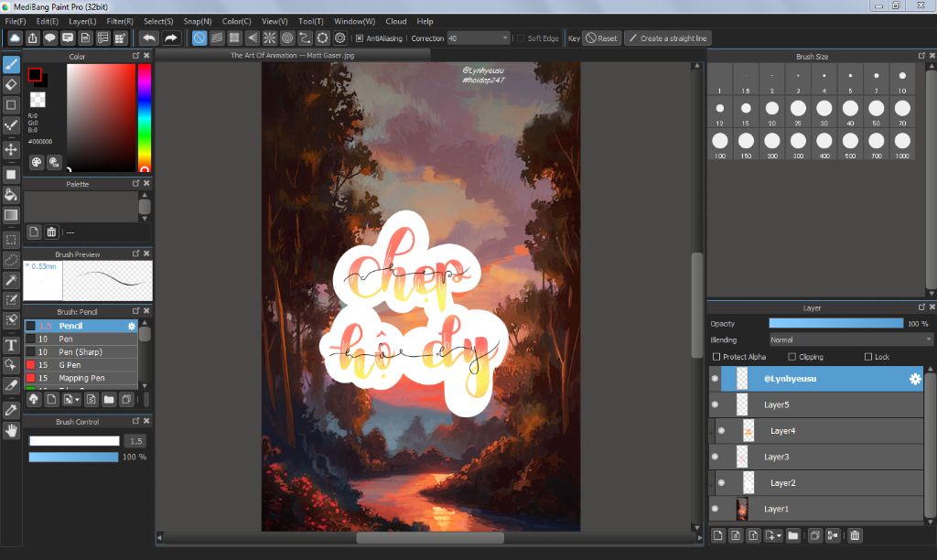The height and width of the screenshot is (560, 937).
Task: Select Layer2 in layer list
Action: coord(816,483)
